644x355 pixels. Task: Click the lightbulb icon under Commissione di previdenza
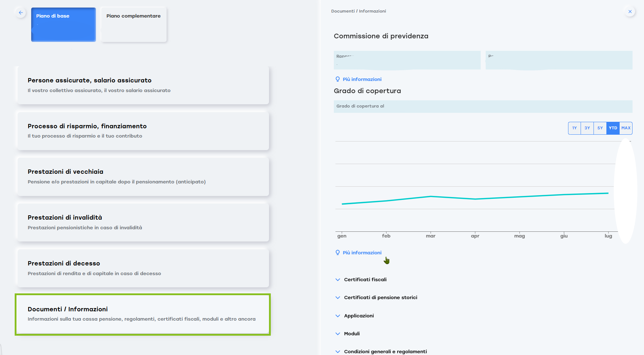point(337,79)
